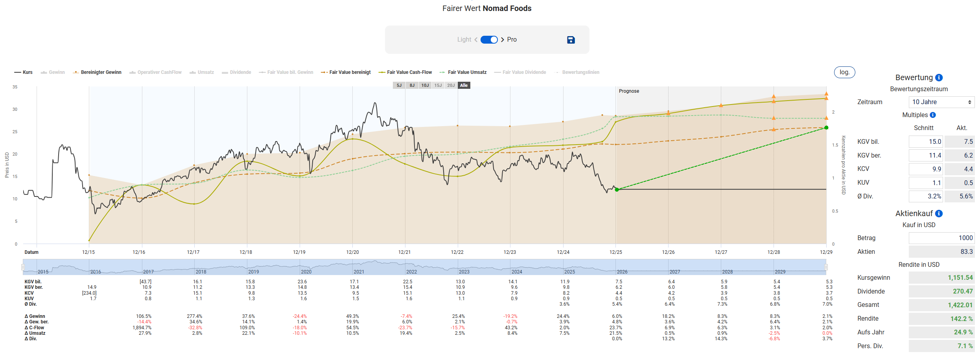Click the save disk icon
Viewport: 980px width, 356px height.
click(x=571, y=40)
